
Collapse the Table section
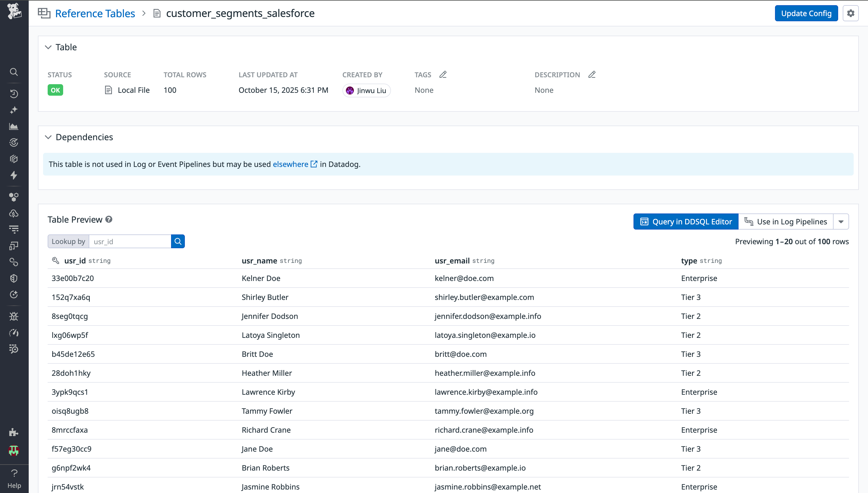click(x=48, y=47)
